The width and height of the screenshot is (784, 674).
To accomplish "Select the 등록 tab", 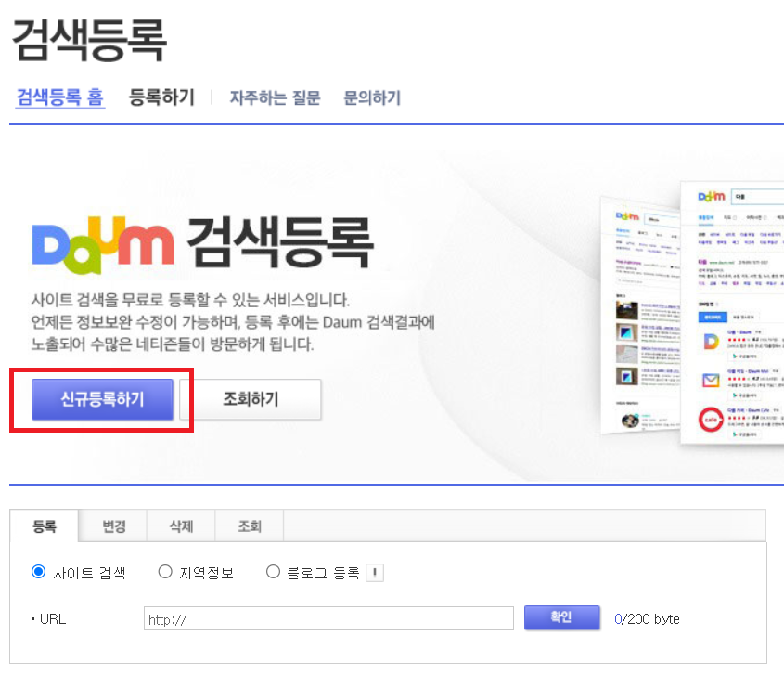I will coord(44,525).
